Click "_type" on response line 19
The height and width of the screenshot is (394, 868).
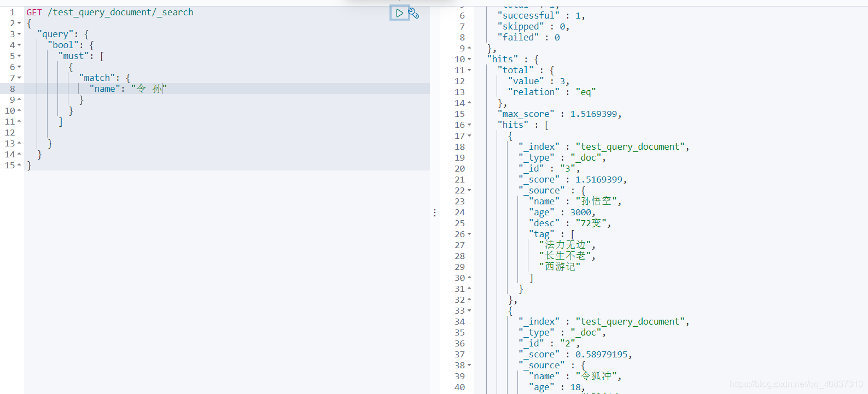tap(536, 157)
